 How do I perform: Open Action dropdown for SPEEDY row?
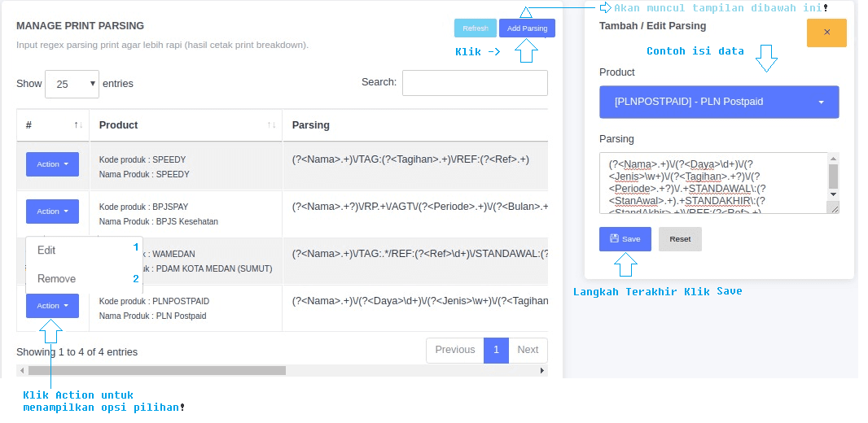click(52, 164)
